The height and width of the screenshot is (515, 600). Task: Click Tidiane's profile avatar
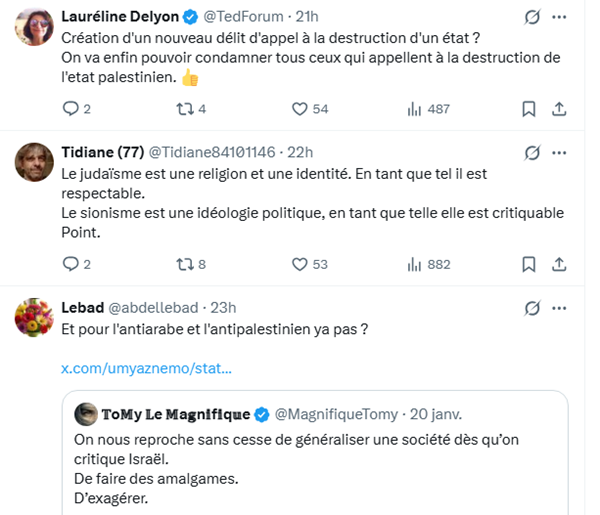35,161
